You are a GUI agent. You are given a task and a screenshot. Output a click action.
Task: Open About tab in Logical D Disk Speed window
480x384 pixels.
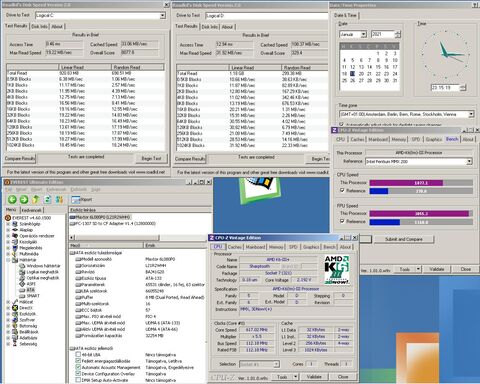point(227,27)
